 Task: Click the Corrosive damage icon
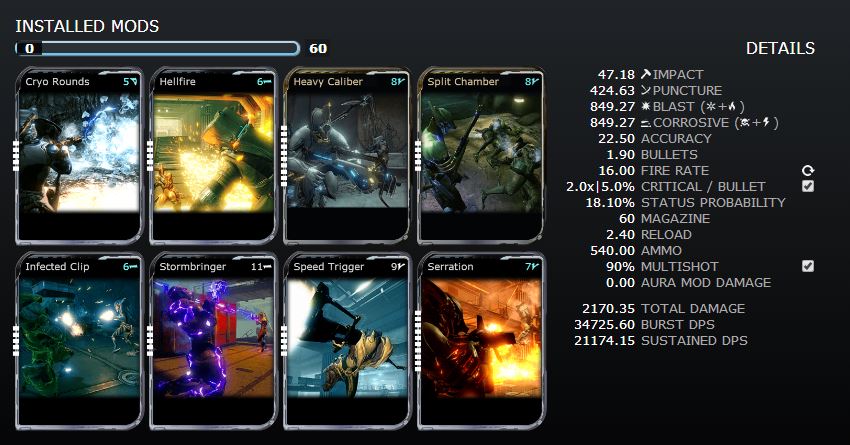click(x=645, y=123)
